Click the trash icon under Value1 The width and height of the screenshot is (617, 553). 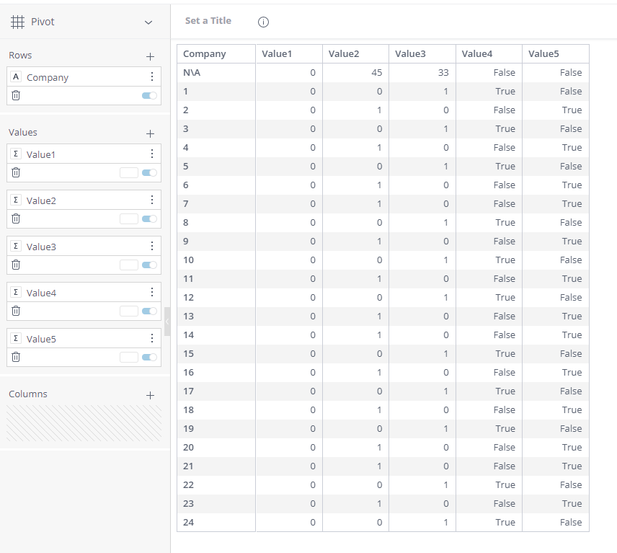click(16, 173)
